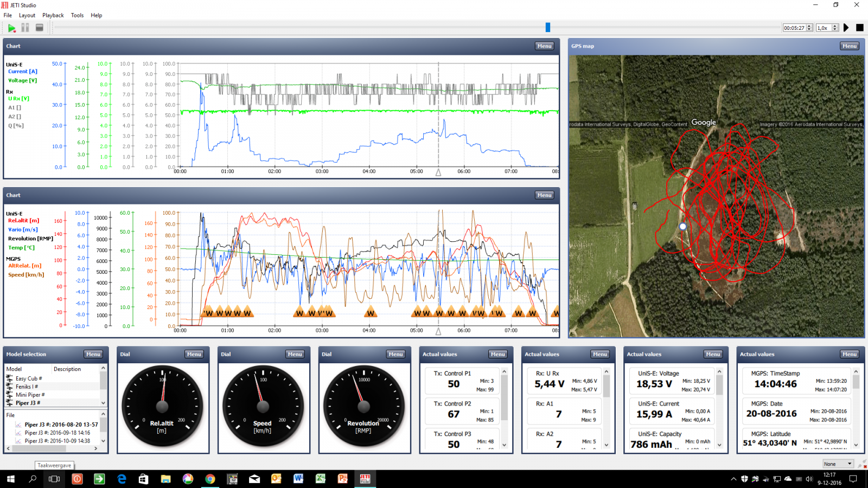Screen dimensions: 868x488
Task: Open Mail app from taskbar
Action: click(254, 479)
